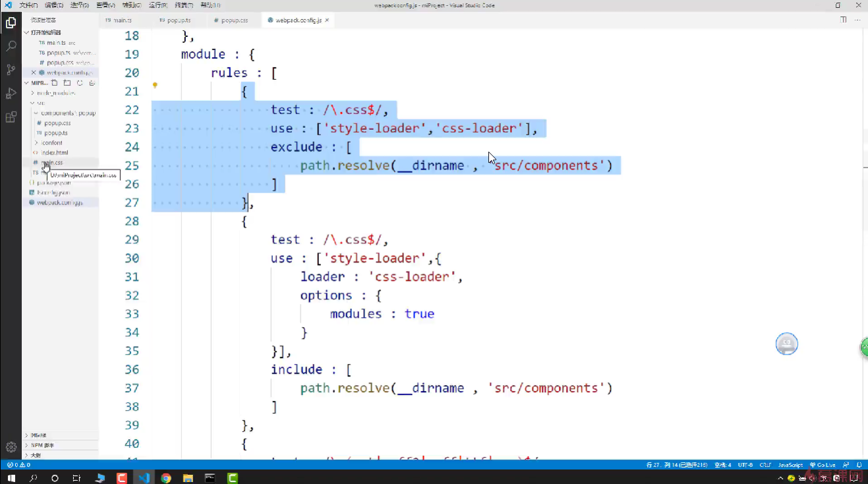Open the Source Control view
Screen dimensions: 868x484
(x=11, y=70)
